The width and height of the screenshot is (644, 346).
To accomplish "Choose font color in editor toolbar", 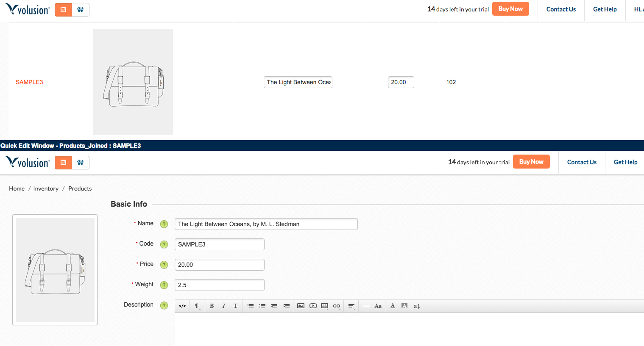I will [393, 306].
